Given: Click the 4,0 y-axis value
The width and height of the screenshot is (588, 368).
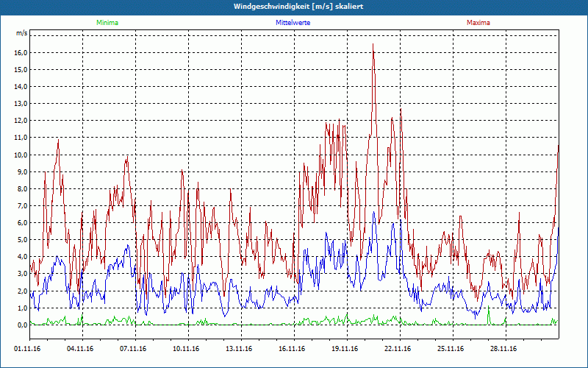Looking at the screenshot, I should [x=23, y=257].
